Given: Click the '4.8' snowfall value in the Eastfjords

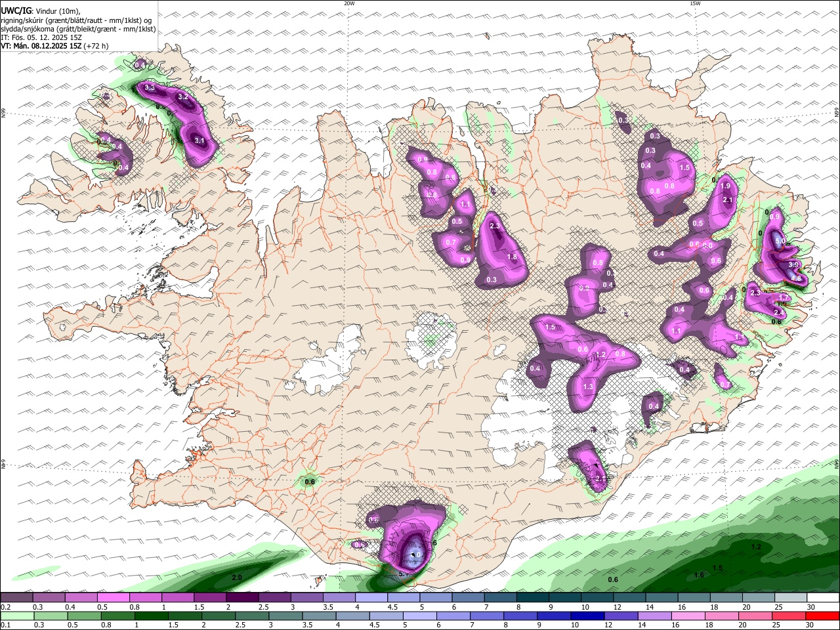Looking at the screenshot, I should 796,278.
